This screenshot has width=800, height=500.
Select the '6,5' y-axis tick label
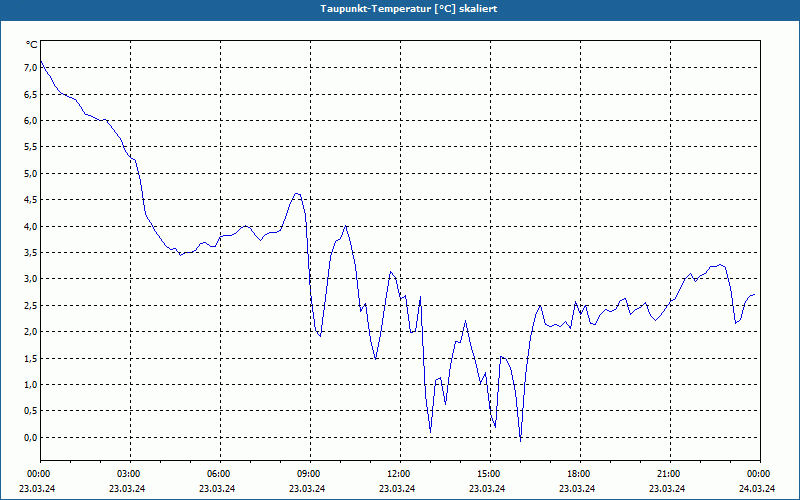pyautogui.click(x=32, y=94)
